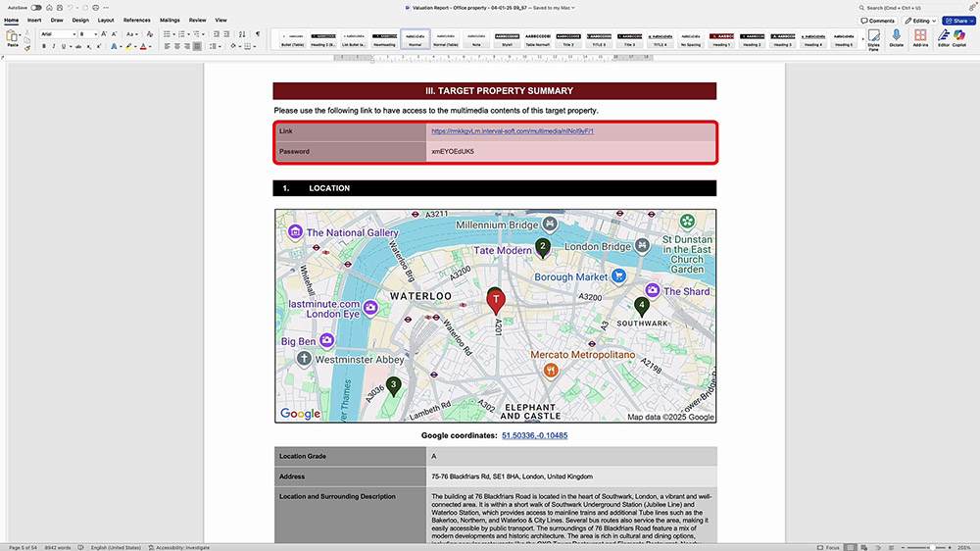
Task: Click the Sort A-Z icon
Action: pyautogui.click(x=242, y=33)
